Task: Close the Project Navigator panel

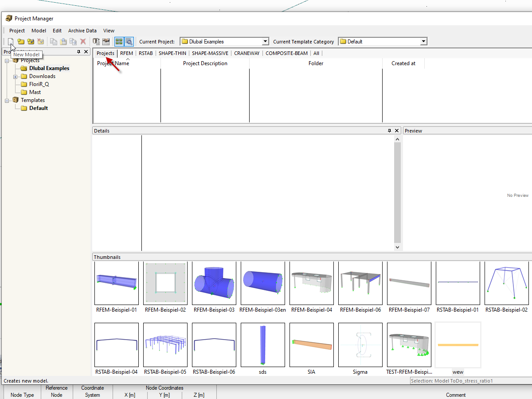Action: pos(86,52)
